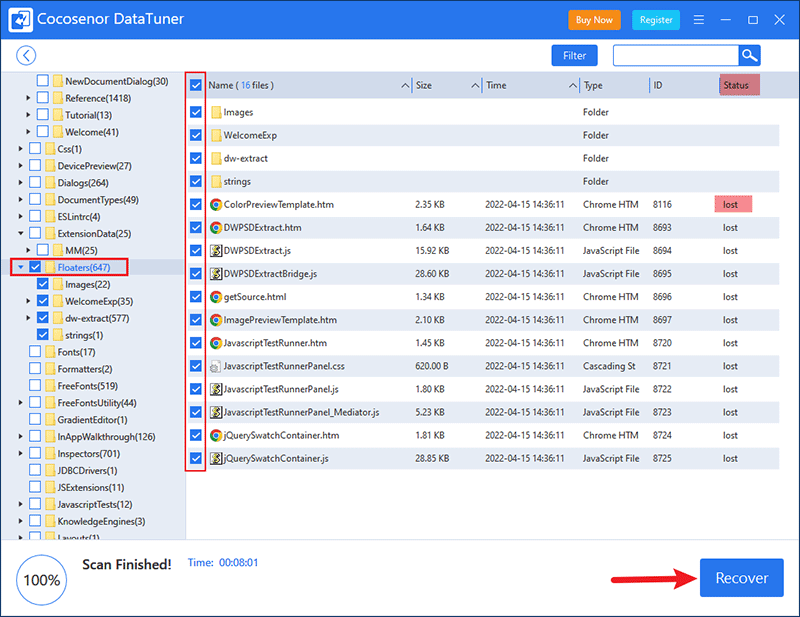The height and width of the screenshot is (617, 800).
Task: Sort by the Name column header
Action: [x=308, y=85]
